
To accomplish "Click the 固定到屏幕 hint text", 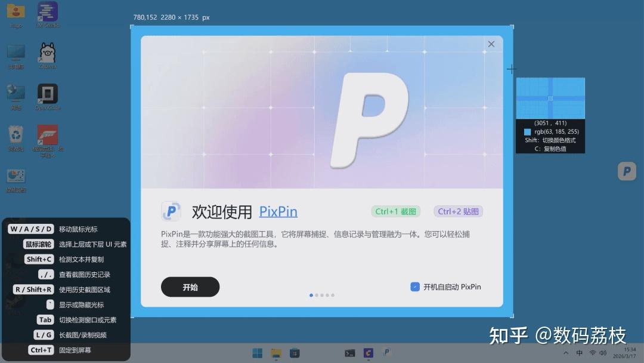I will tap(75, 350).
